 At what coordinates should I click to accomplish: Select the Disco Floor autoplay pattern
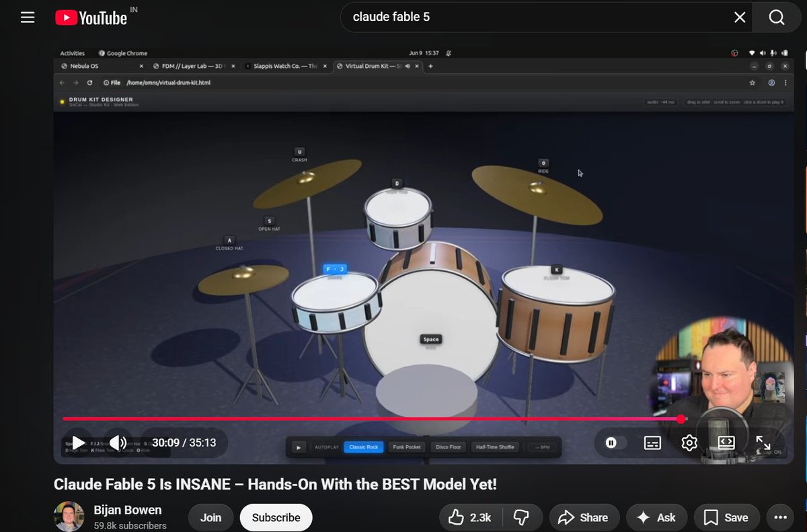449,447
